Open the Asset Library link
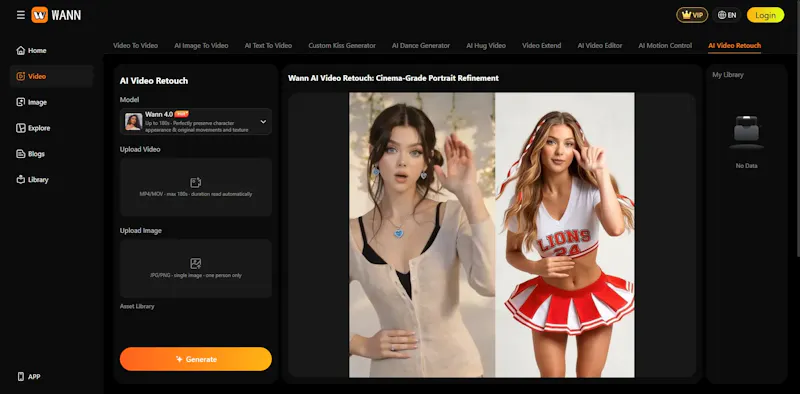 click(x=137, y=306)
